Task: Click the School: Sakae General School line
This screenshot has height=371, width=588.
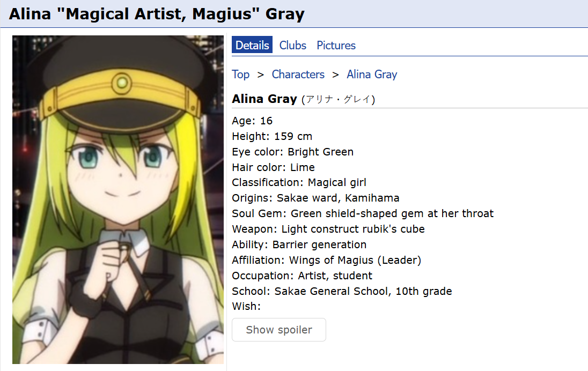Action: tap(342, 292)
